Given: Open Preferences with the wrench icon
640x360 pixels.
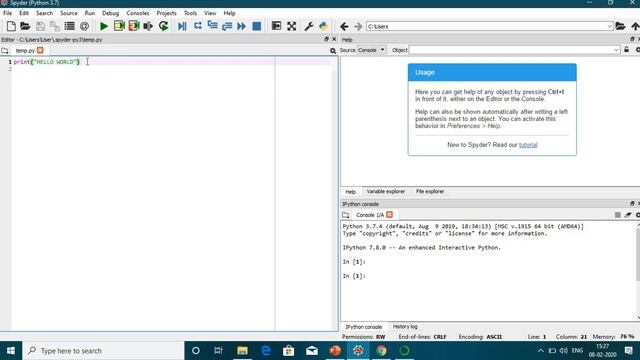Looking at the screenshot, I should tap(309, 26).
